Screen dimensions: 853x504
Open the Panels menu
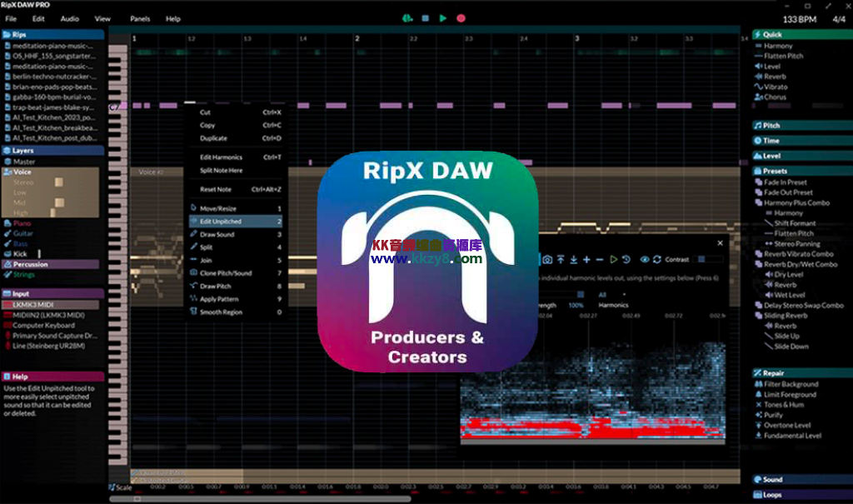tap(140, 18)
